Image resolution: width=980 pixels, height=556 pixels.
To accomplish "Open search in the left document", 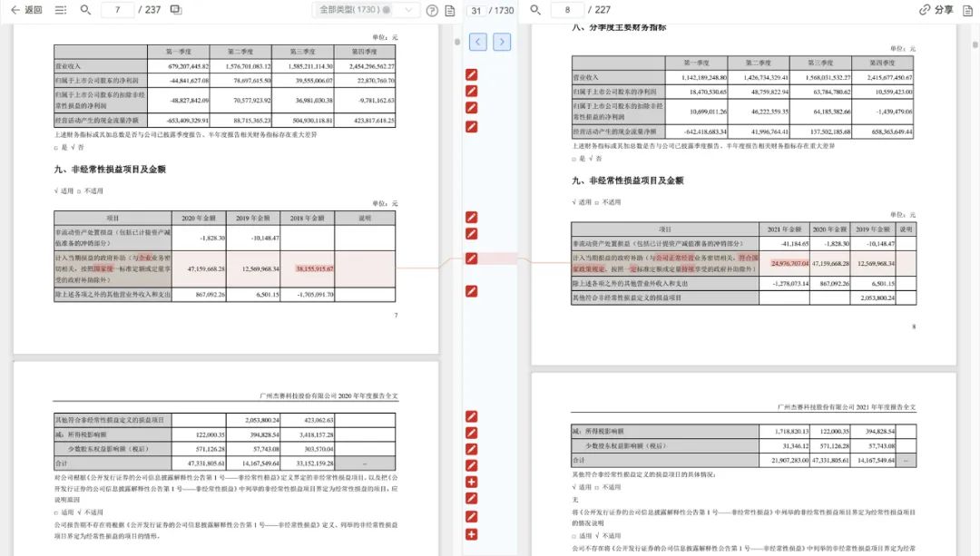I will 85,10.
